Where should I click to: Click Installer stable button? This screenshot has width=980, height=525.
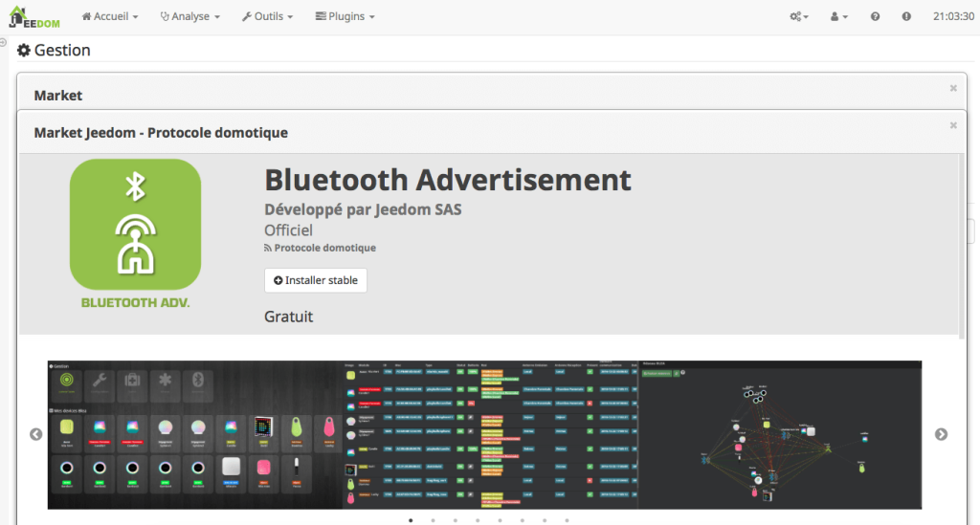click(x=316, y=280)
